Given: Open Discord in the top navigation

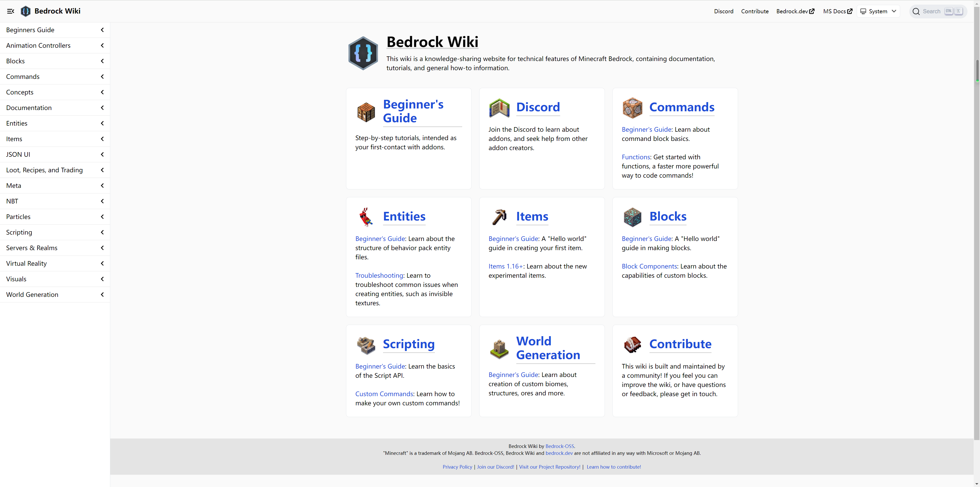Looking at the screenshot, I should [724, 11].
